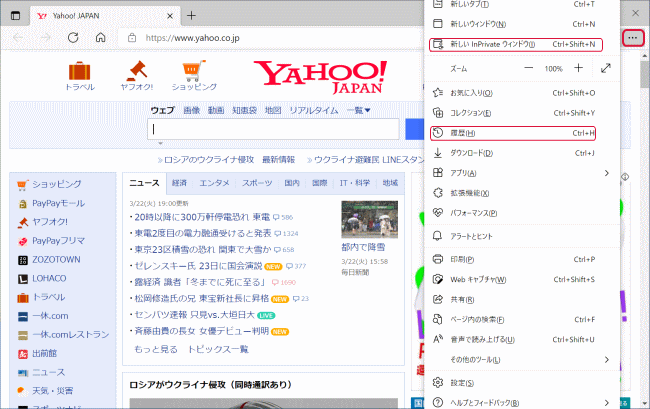The width and height of the screenshot is (650, 409).
Task: Start Web キャプチャ from the menu
Action: click(521, 279)
